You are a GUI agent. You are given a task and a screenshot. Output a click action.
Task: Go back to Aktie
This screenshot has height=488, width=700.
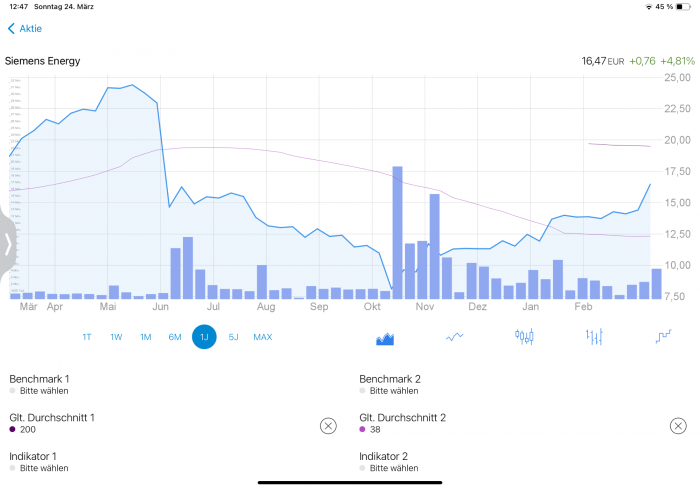(25, 29)
